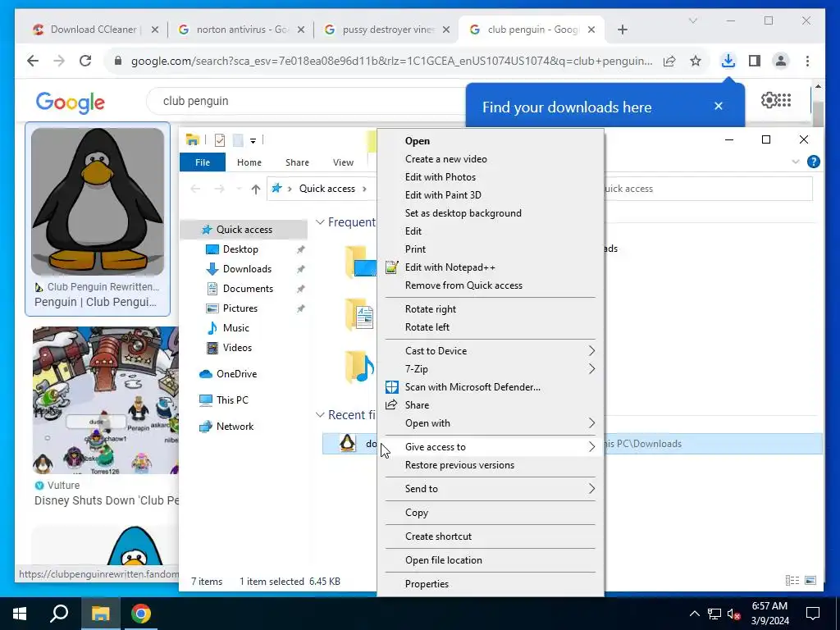This screenshot has width=840, height=630.
Task: Open a new Chrome tab
Action: tap(622, 30)
